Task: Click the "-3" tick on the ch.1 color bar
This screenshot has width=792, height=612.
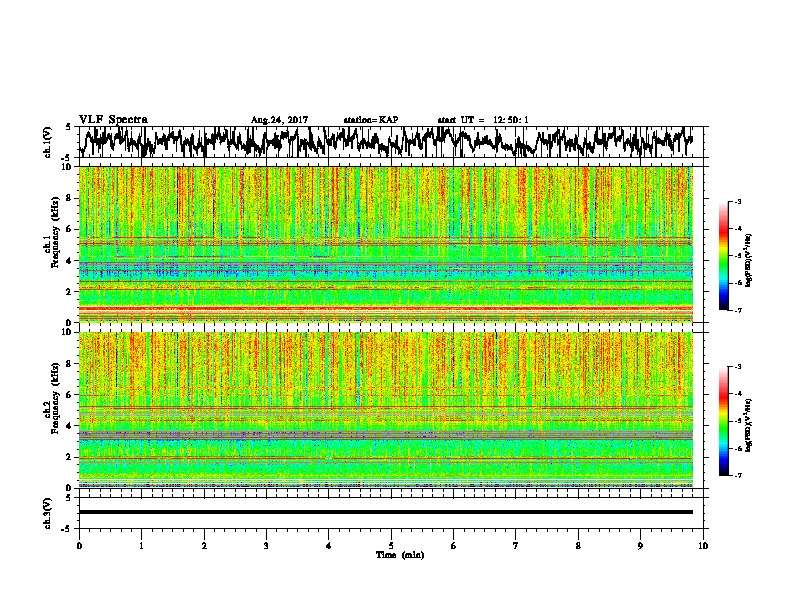Action: click(737, 201)
